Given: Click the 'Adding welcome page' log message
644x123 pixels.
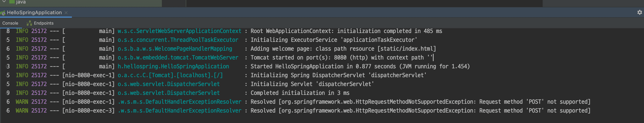Looking at the screenshot, I should coord(343,49).
